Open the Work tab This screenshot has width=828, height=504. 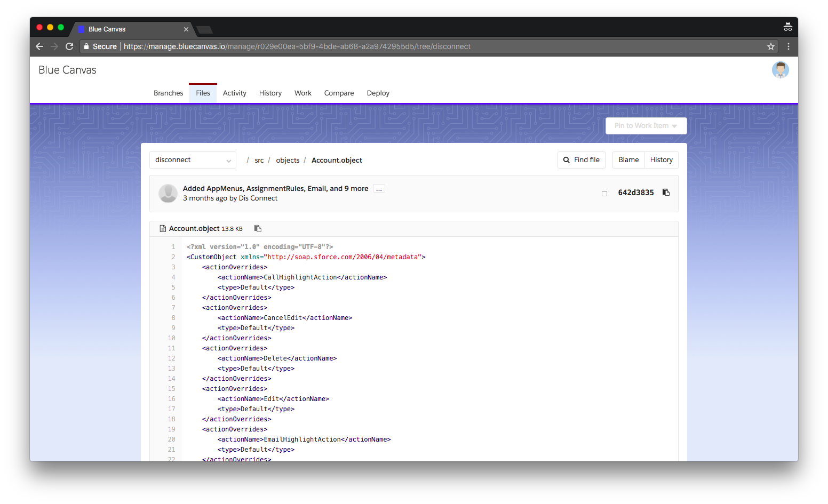point(303,93)
